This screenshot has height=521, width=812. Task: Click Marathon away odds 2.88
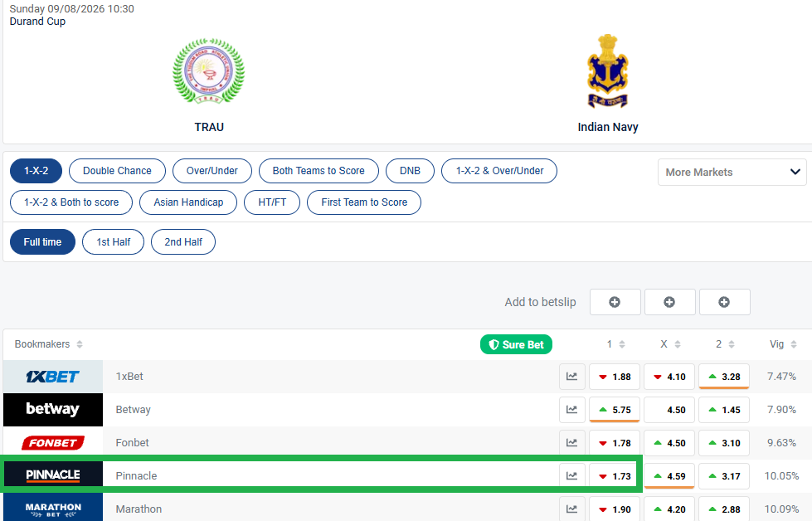[x=724, y=509]
